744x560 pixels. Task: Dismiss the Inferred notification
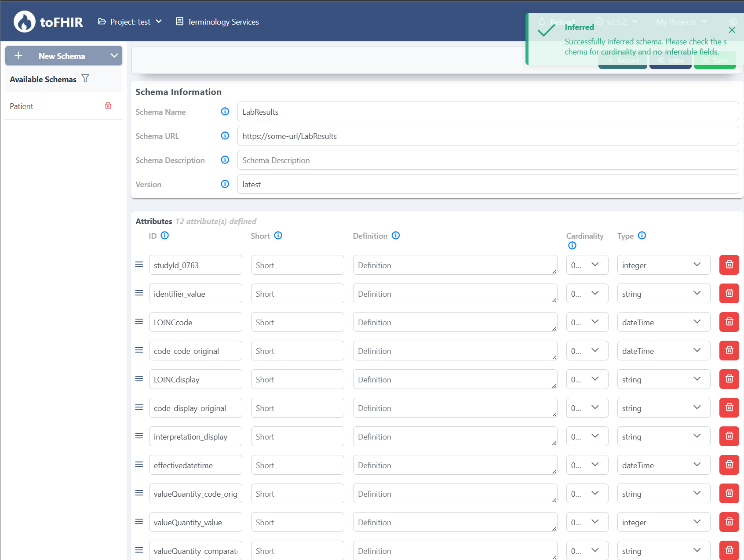[732, 30]
